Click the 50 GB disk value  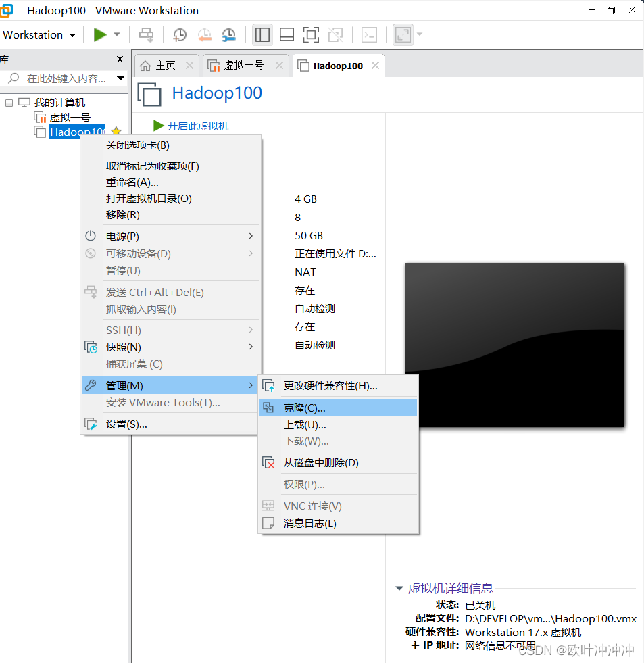309,235
